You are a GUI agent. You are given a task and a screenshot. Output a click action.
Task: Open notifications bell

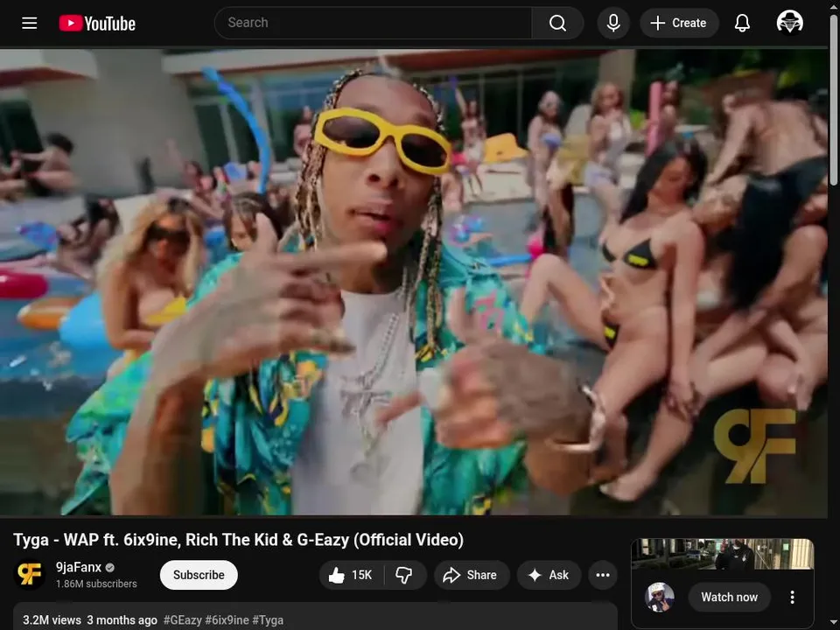(x=742, y=23)
